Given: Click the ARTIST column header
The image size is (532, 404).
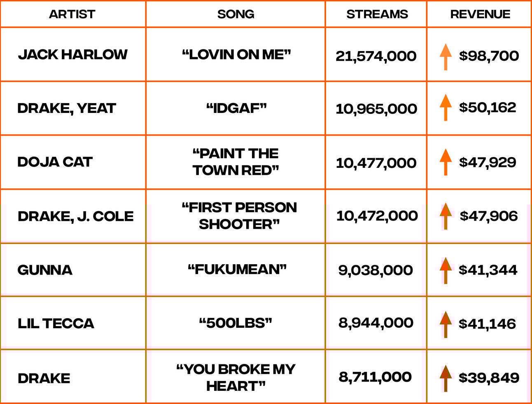Looking at the screenshot, I should coord(72,14).
